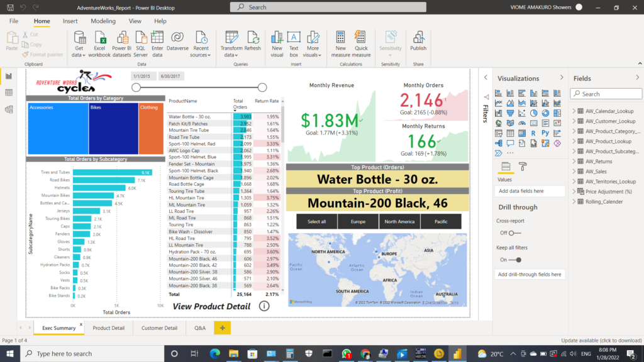Add a new report page
Viewport: 644px width, 362px height.
point(222,328)
